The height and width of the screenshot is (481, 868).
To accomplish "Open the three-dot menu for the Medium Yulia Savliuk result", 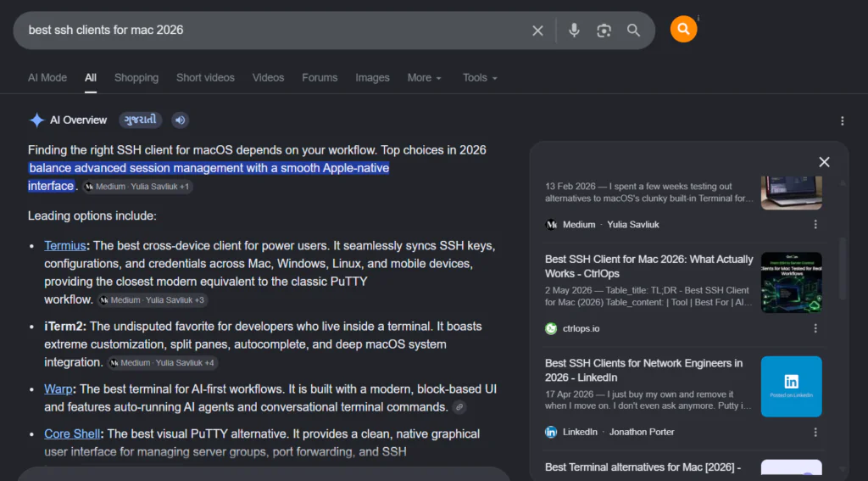I will click(x=815, y=225).
